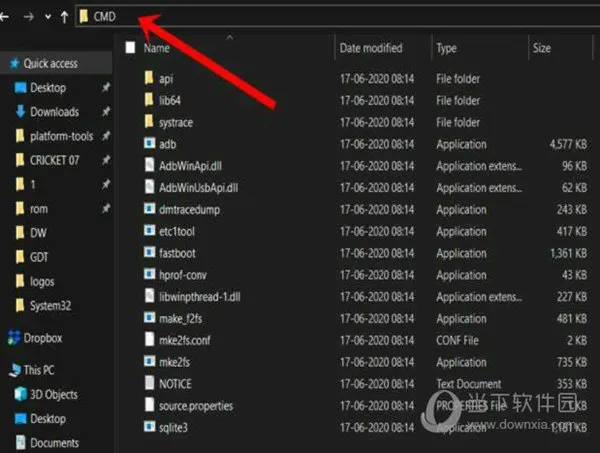Click File folder type of systrace
600x453 pixels.
458,122
